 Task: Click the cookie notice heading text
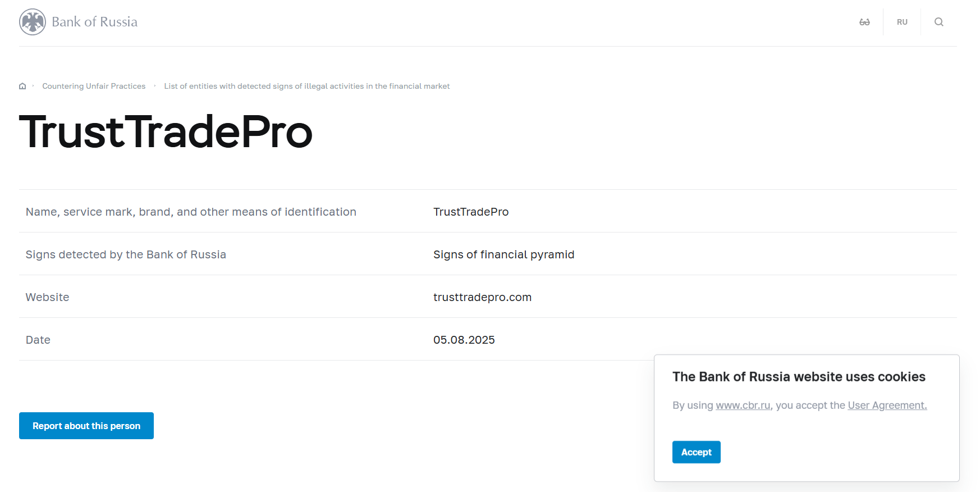coord(798,377)
